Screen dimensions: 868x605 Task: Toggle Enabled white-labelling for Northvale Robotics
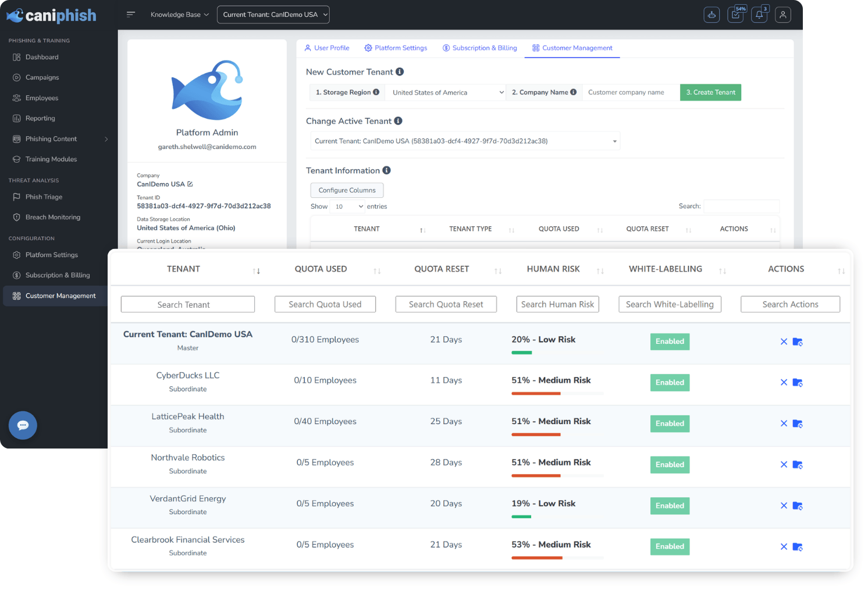670,465
